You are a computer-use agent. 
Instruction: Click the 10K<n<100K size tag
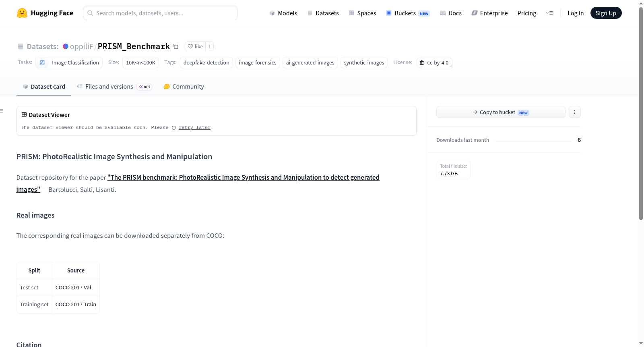[141, 62]
